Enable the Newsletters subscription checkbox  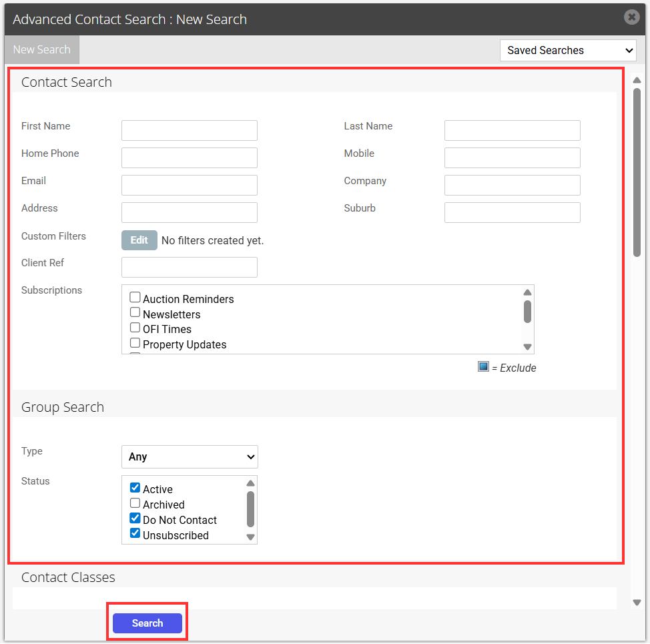click(x=135, y=312)
